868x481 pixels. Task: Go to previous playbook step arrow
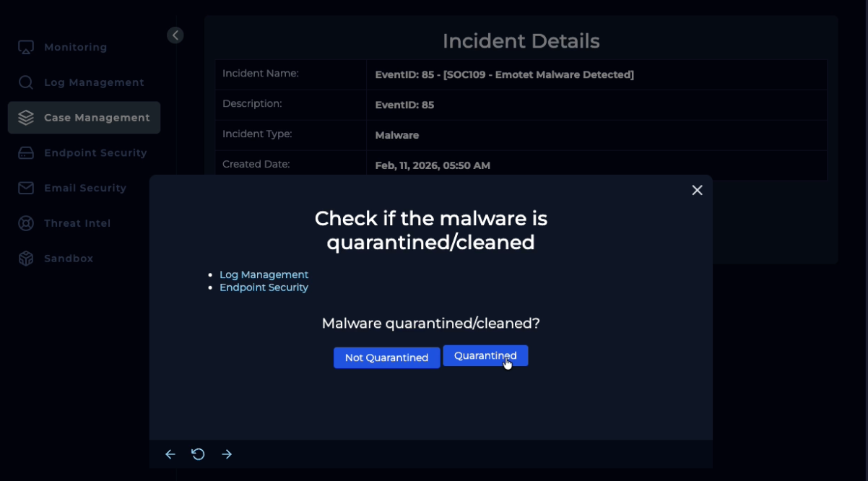[170, 454]
